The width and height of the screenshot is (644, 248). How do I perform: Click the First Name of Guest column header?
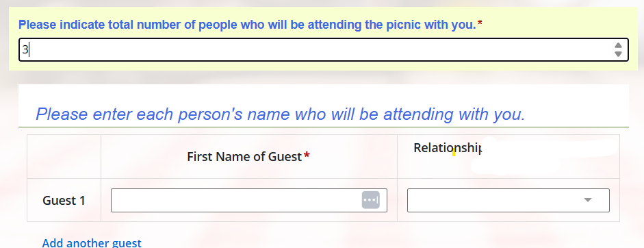pos(244,157)
